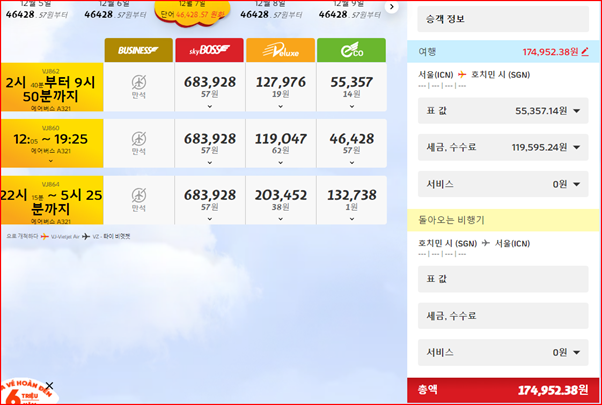Open the 승객 정보 section
The width and height of the screenshot is (602, 405).
[503, 19]
